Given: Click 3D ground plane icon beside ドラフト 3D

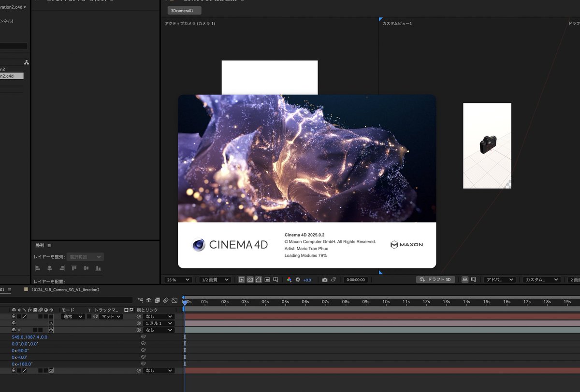Looking at the screenshot, I should tap(464, 280).
